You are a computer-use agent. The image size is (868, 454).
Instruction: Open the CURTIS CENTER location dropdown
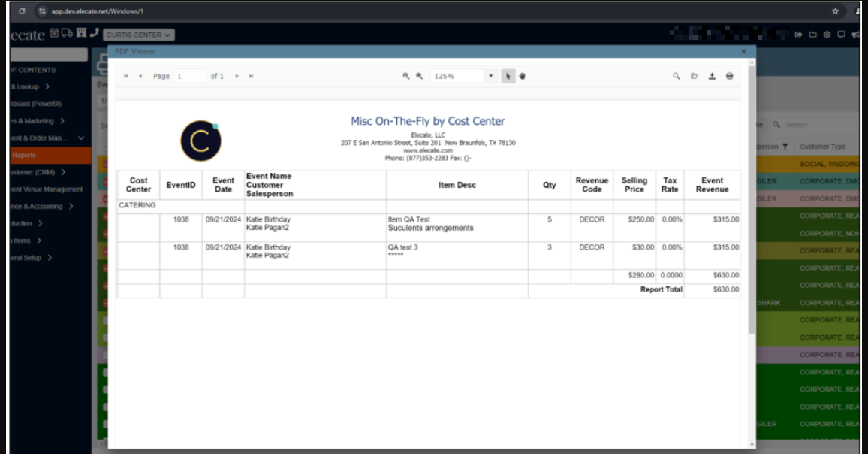click(139, 35)
